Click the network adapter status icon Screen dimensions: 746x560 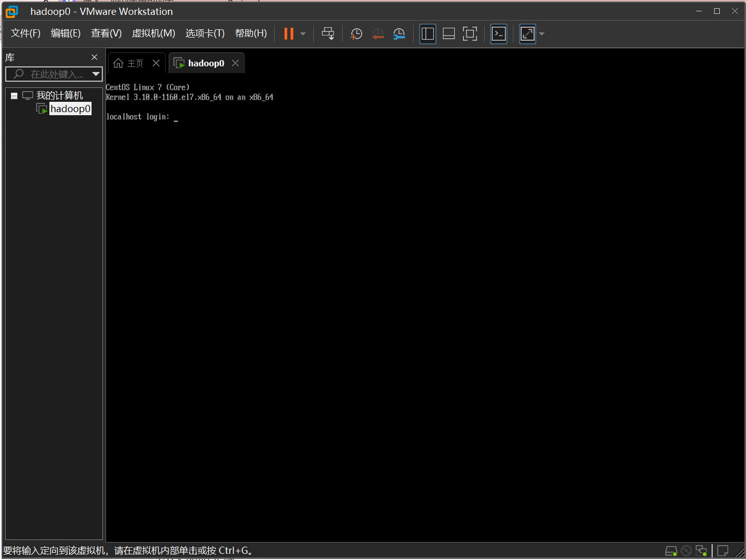[701, 551]
